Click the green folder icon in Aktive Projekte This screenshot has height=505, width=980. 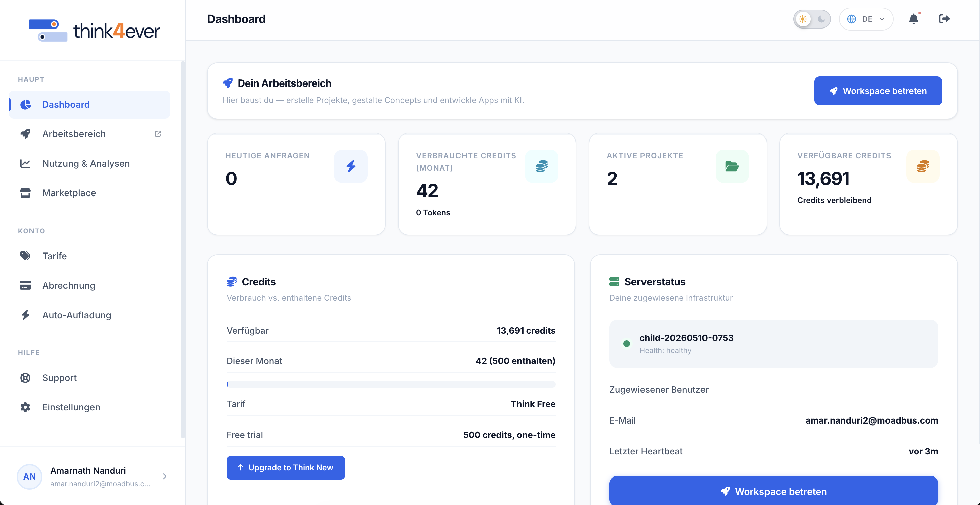tap(732, 166)
